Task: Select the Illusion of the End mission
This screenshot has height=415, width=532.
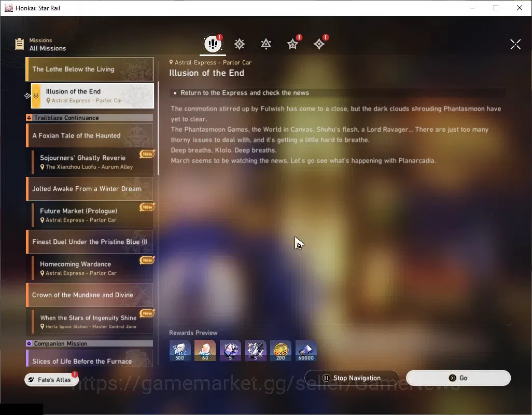Action: coord(92,95)
